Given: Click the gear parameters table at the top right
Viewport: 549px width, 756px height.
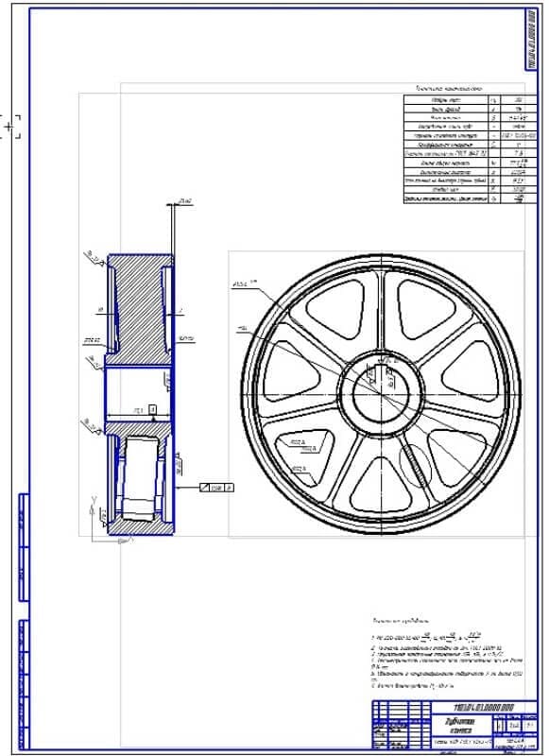Looking at the screenshot, I should pos(470,149).
